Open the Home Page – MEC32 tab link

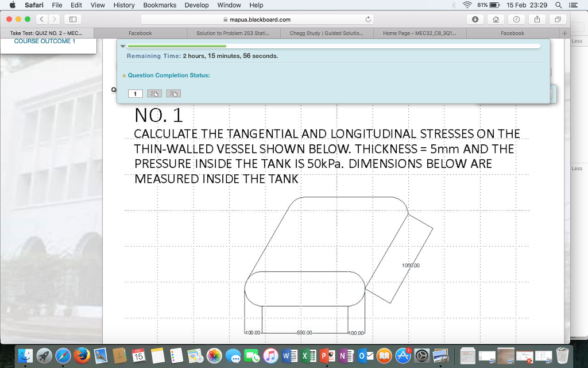[x=419, y=33]
